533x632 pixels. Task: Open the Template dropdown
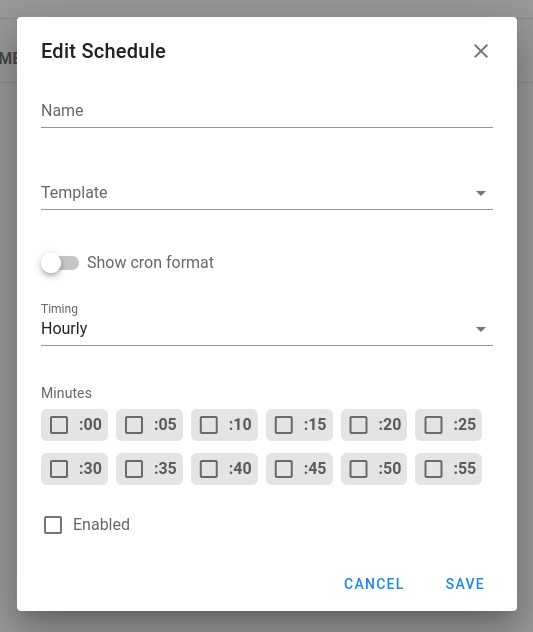pyautogui.click(x=266, y=193)
